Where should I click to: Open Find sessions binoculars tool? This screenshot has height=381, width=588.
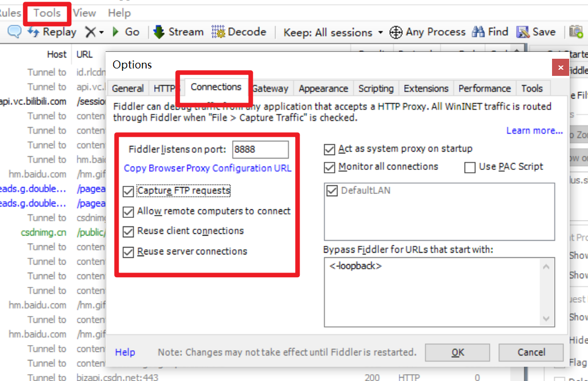(x=490, y=32)
